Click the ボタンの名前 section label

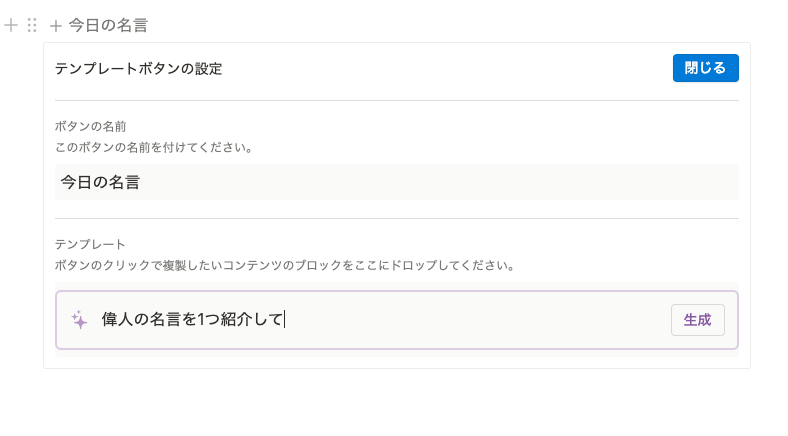90,127
